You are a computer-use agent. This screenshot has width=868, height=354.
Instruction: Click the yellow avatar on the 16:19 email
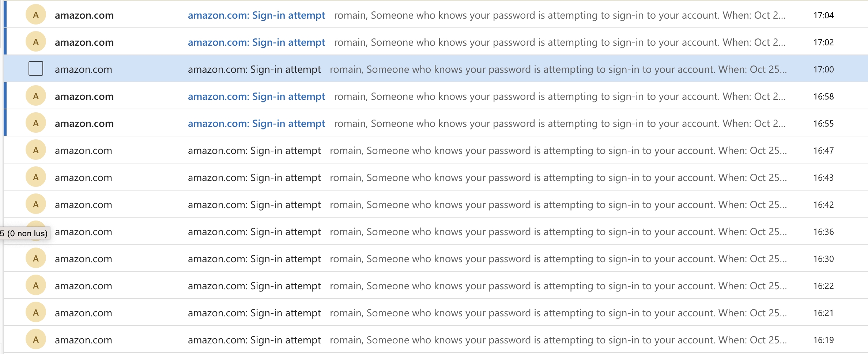(36, 340)
